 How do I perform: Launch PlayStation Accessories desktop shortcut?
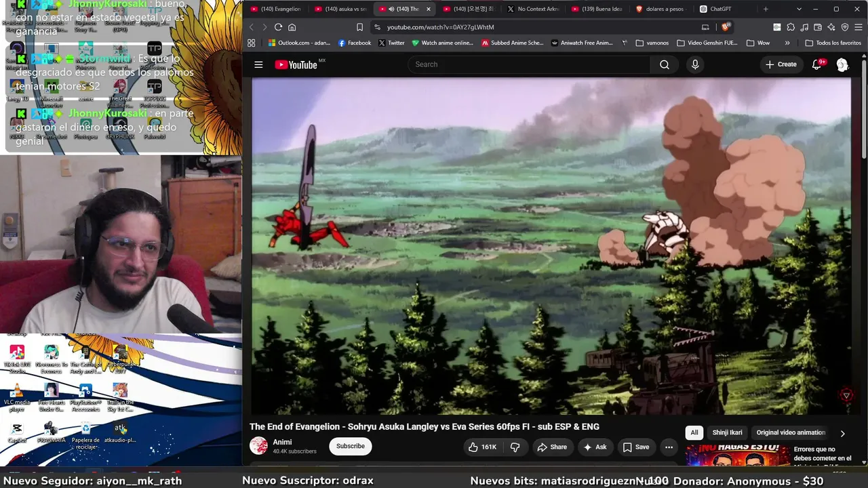point(85,397)
